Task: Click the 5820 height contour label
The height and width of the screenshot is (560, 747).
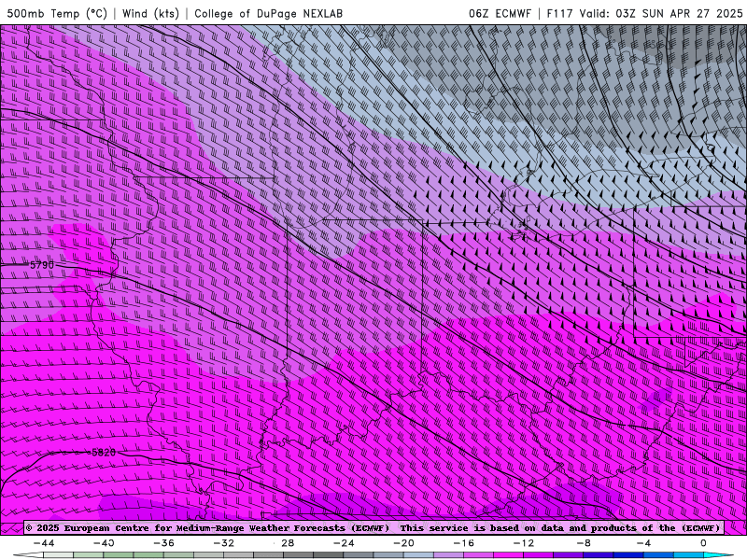Action: [x=104, y=453]
